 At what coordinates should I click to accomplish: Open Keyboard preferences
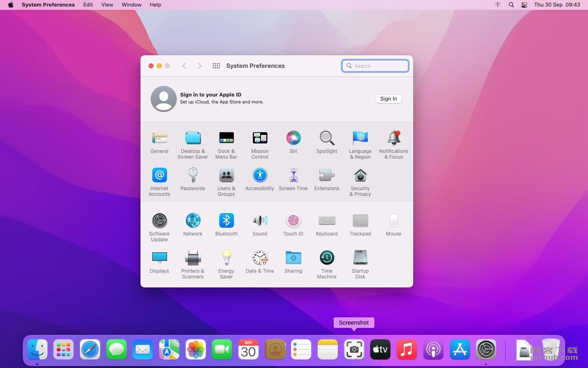(327, 225)
